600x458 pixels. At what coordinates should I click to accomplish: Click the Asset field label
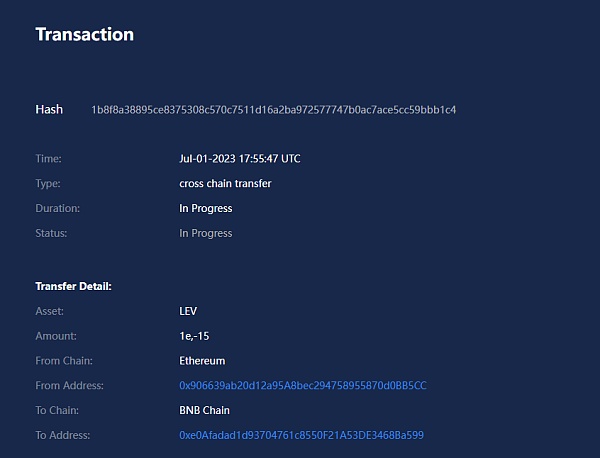point(50,311)
